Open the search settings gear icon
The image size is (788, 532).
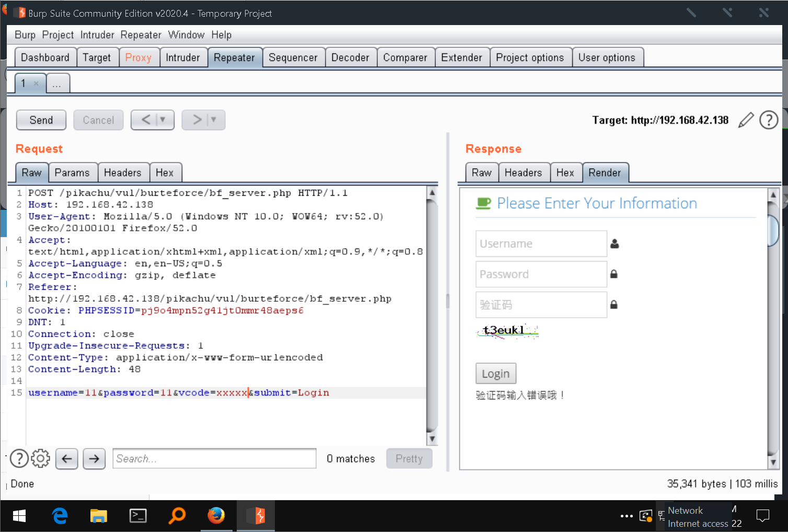pyautogui.click(x=40, y=458)
